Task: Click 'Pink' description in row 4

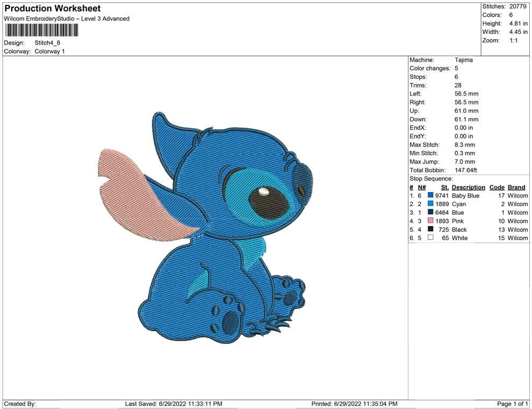Action: [458, 221]
